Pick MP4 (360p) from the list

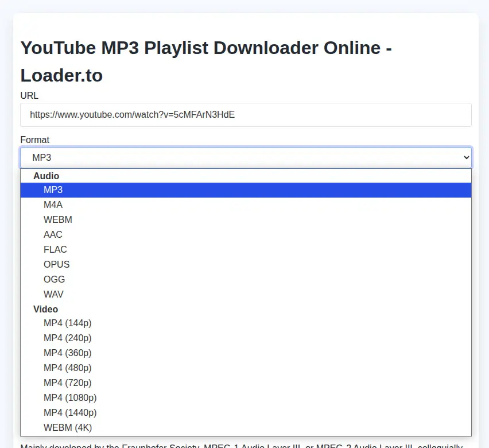coord(246,353)
